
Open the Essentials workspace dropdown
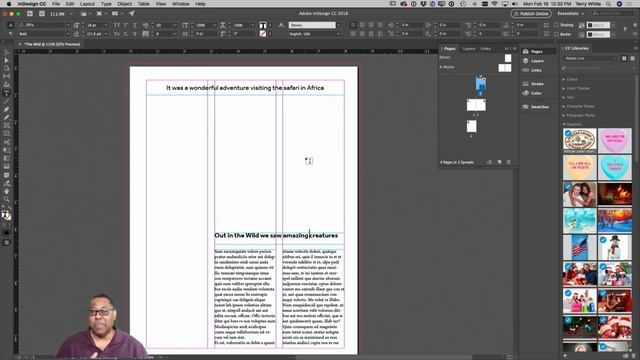pos(571,13)
